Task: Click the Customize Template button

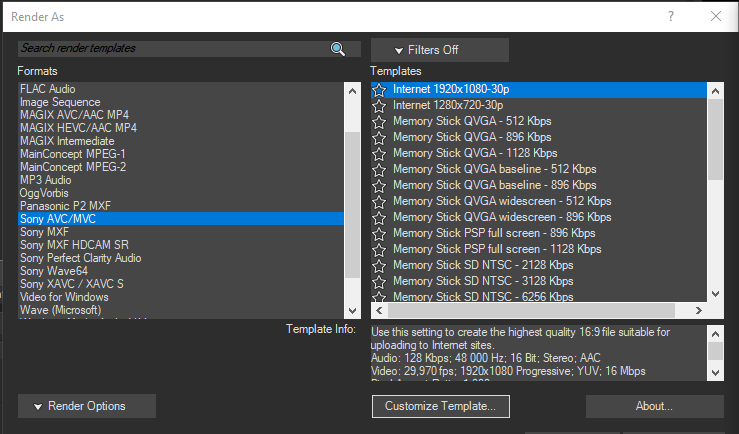Action: tap(440, 406)
